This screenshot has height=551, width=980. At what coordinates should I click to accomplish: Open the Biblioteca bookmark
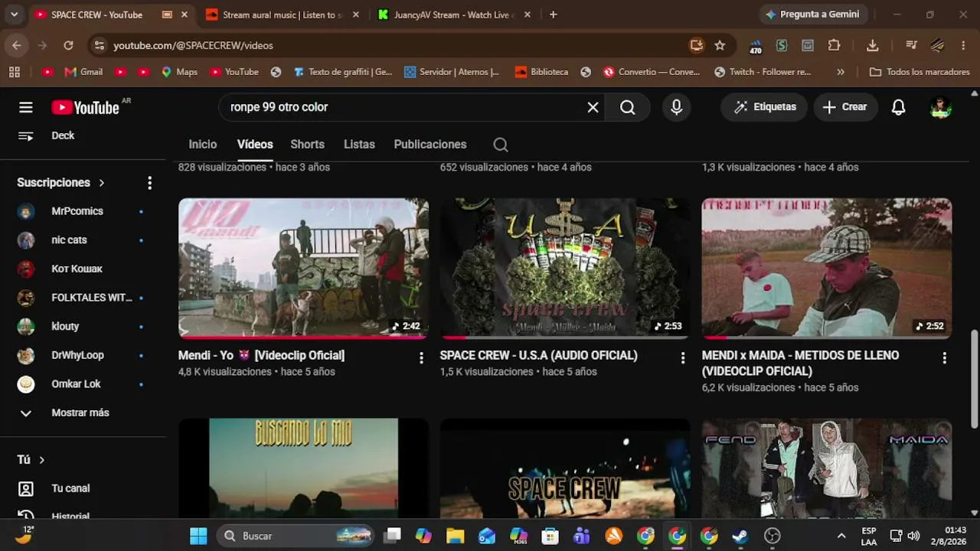click(541, 72)
